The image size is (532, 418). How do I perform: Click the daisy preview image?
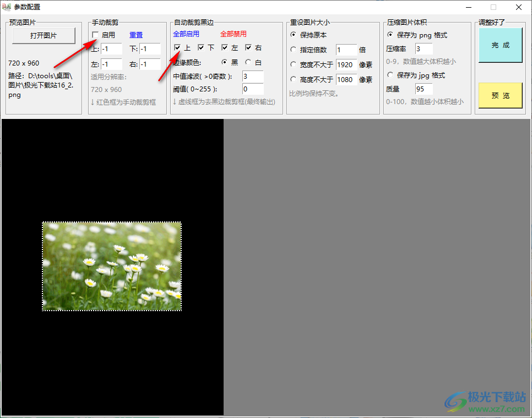[112, 267]
